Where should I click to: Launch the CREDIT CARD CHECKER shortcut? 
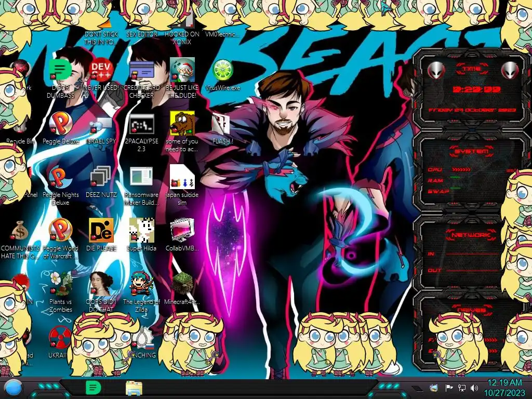[141, 70]
